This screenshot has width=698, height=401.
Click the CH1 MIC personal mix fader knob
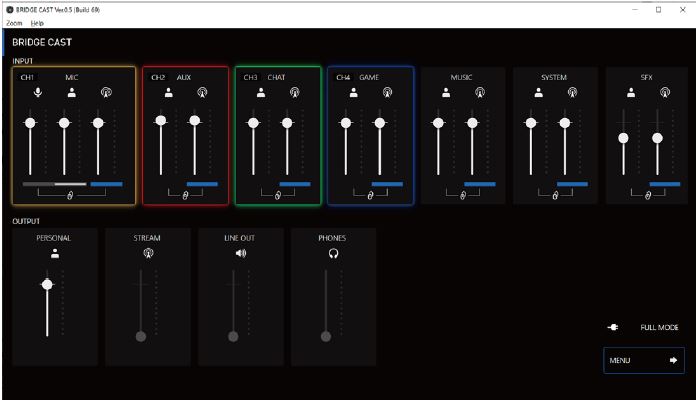(x=64, y=123)
